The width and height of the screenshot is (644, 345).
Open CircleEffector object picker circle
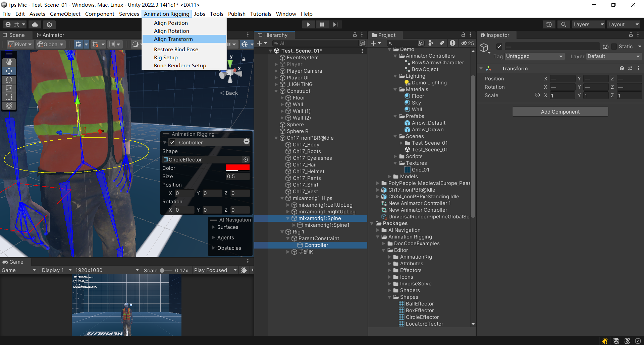click(246, 160)
